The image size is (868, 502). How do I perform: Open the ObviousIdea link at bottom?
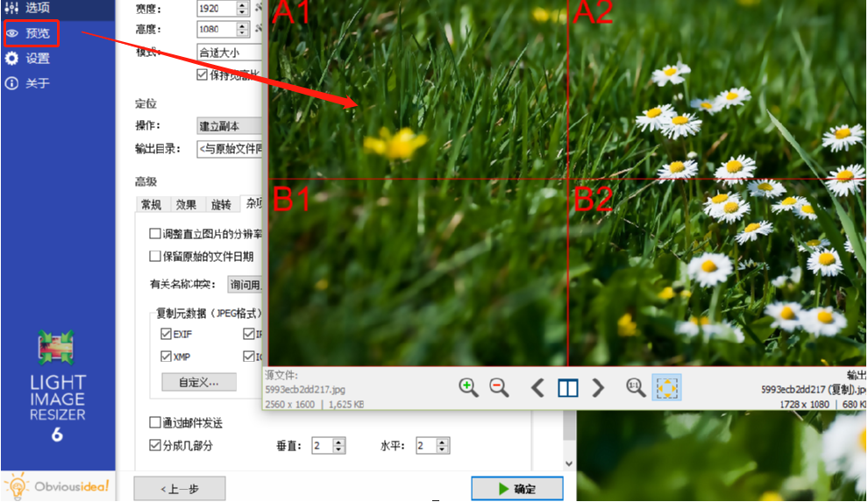pos(58,486)
